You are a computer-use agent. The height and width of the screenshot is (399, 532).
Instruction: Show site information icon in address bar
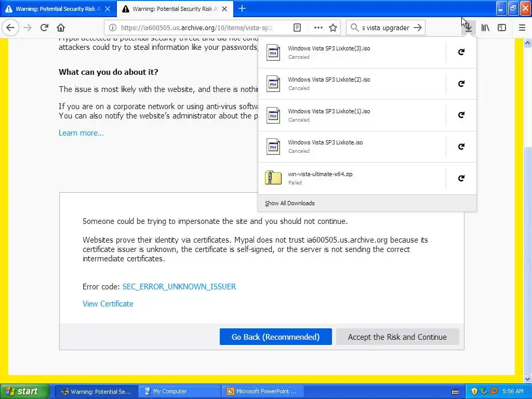click(x=113, y=28)
